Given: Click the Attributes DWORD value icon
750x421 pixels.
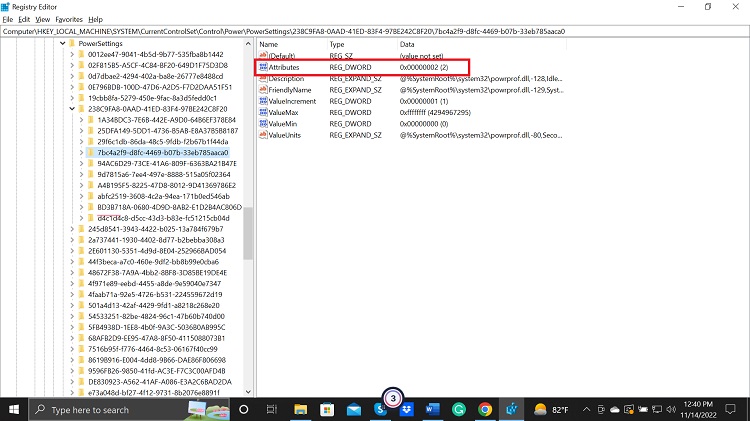Looking at the screenshot, I should point(264,66).
